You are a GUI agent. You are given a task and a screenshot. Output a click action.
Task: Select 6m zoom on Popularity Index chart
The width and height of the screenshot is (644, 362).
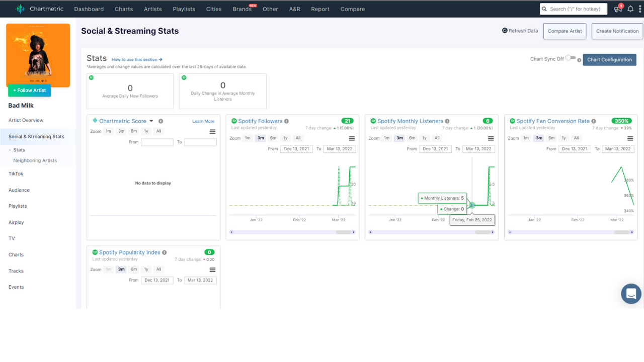(x=134, y=269)
